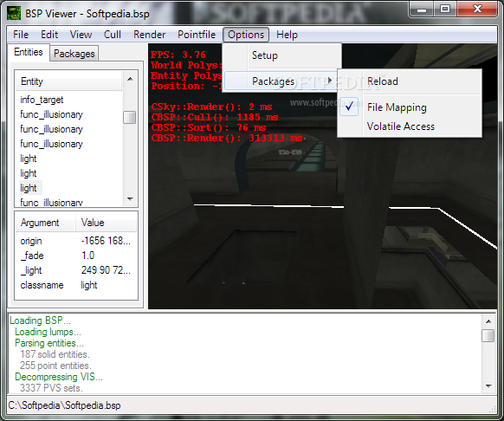
Task: Expand the Packages submenu entry
Action: (281, 81)
